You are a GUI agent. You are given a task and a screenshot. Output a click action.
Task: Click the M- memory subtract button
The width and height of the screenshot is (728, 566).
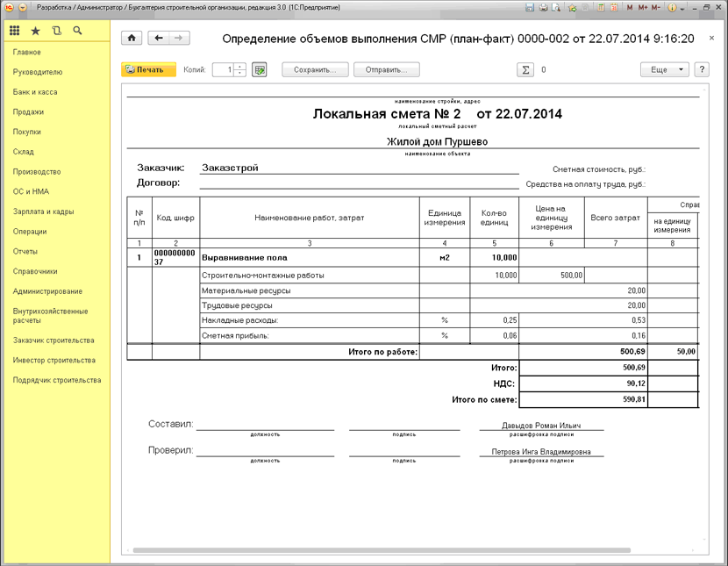(x=655, y=7)
